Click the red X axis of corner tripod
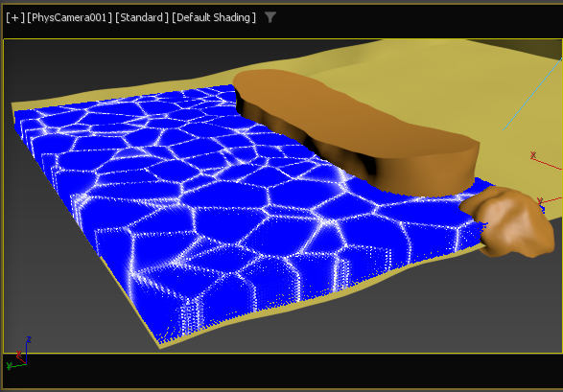563x392 pixels. [x=20, y=357]
